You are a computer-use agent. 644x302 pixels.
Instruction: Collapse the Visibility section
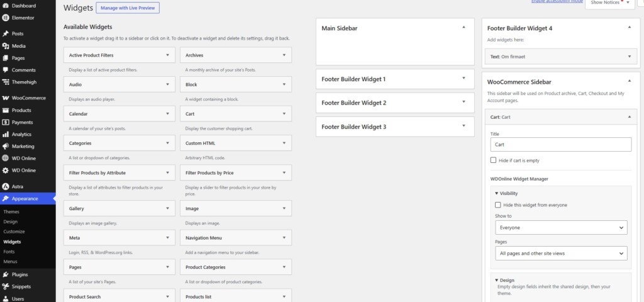click(x=506, y=193)
